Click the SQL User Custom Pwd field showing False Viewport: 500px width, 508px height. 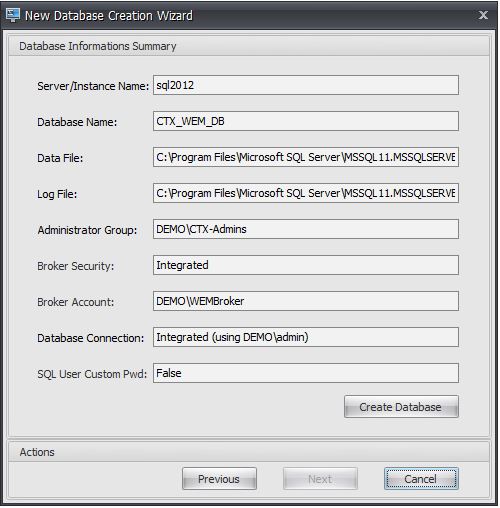[x=306, y=373]
